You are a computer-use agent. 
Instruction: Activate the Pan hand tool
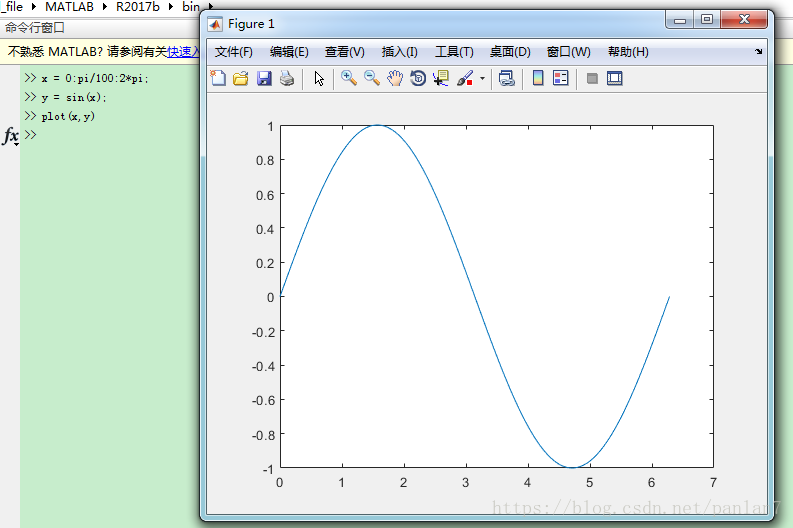pyautogui.click(x=395, y=78)
